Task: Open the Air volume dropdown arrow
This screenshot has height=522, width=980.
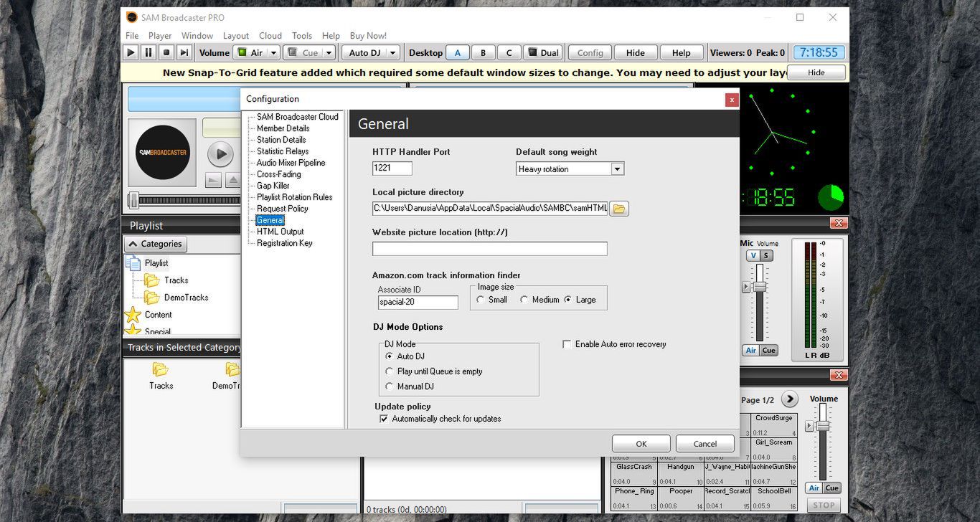Action: (274, 52)
